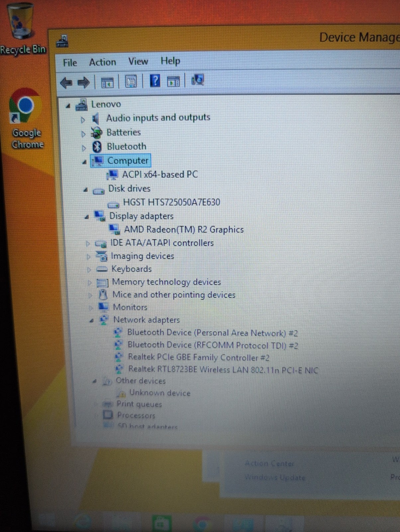
Task: Select AMD Radeon(TM) R2 Graphics
Action: point(184,229)
